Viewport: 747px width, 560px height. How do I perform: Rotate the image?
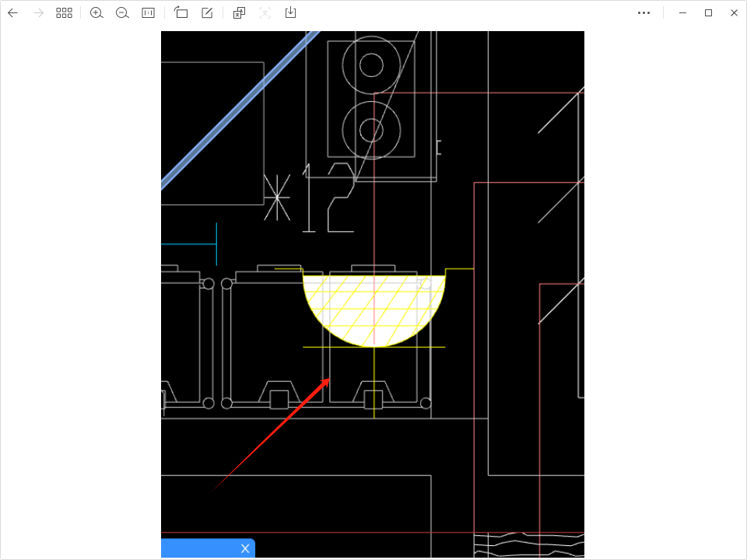181,12
